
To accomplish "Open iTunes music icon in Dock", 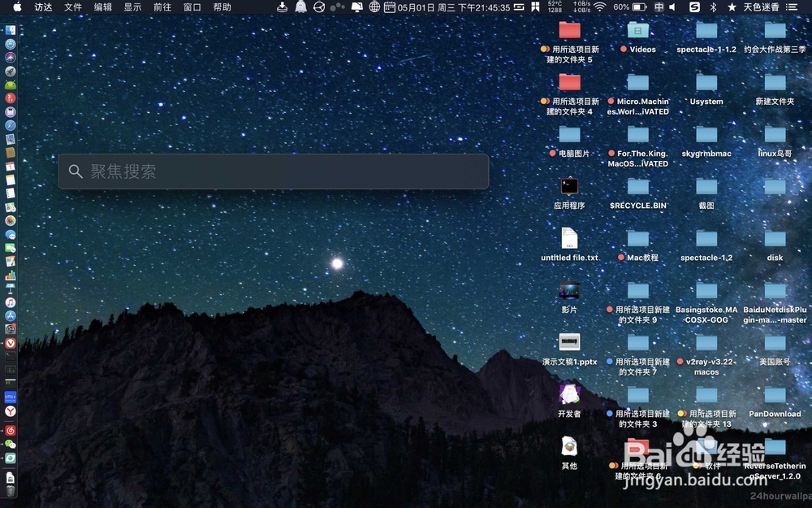I will [11, 302].
